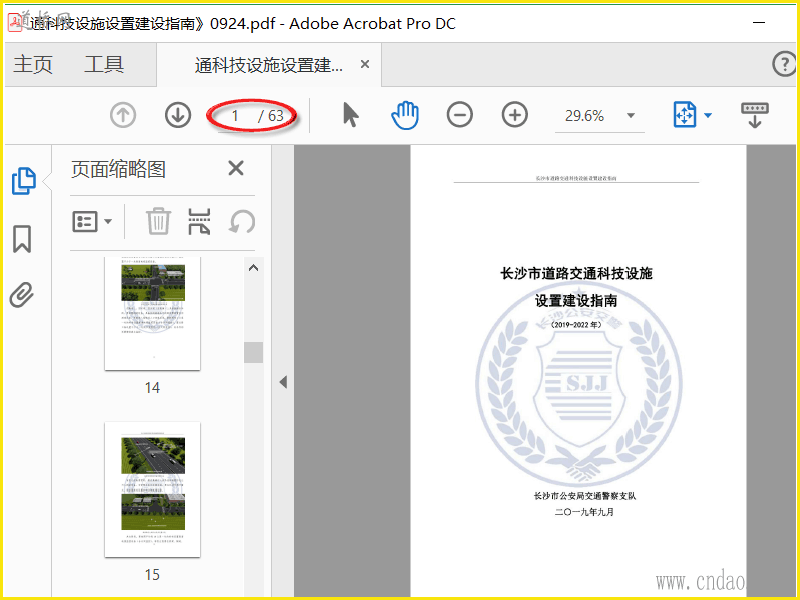Open the help question mark icon

(x=785, y=64)
